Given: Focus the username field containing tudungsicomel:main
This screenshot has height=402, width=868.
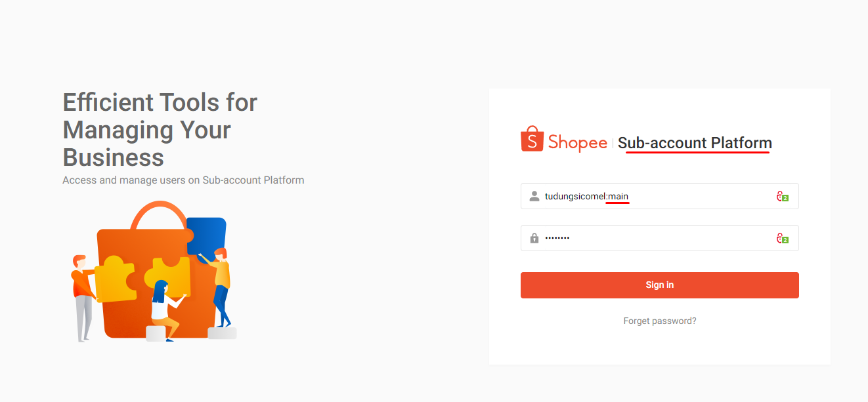Looking at the screenshot, I should pyautogui.click(x=657, y=196).
